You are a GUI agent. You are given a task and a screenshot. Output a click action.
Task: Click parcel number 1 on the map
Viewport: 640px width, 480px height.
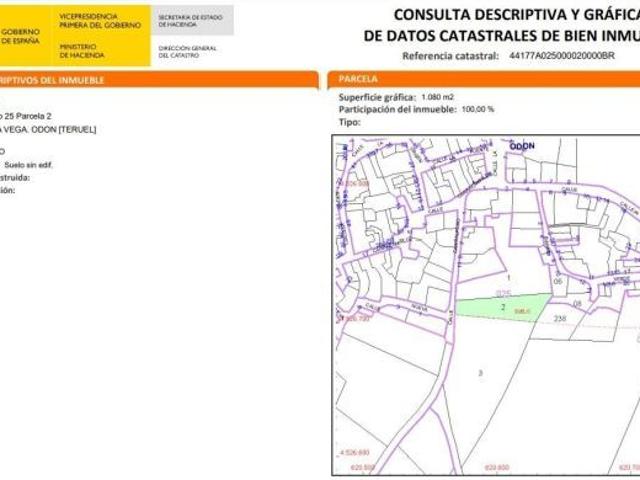(509, 278)
